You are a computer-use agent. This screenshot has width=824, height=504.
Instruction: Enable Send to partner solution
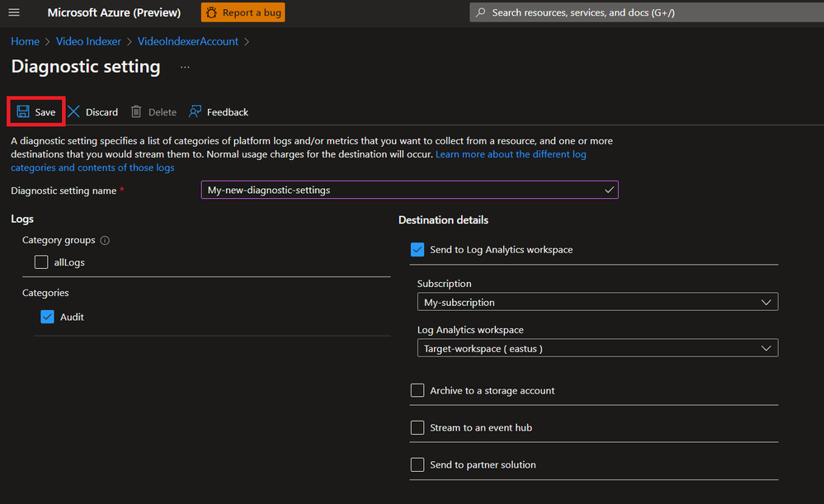417,464
